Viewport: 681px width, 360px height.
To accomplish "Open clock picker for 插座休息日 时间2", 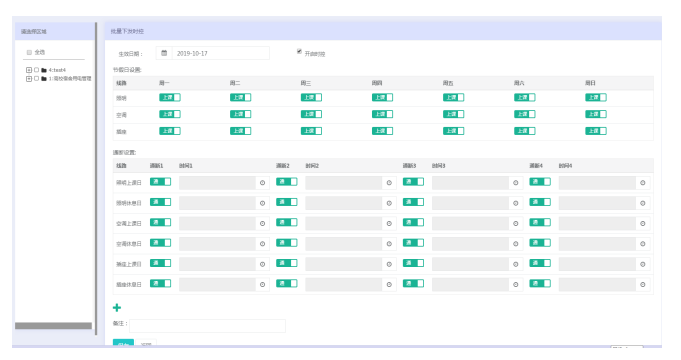I will click(x=389, y=285).
